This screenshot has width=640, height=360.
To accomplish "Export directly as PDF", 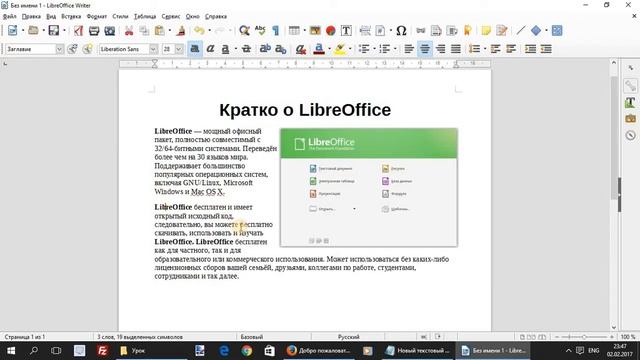I will [78, 31].
